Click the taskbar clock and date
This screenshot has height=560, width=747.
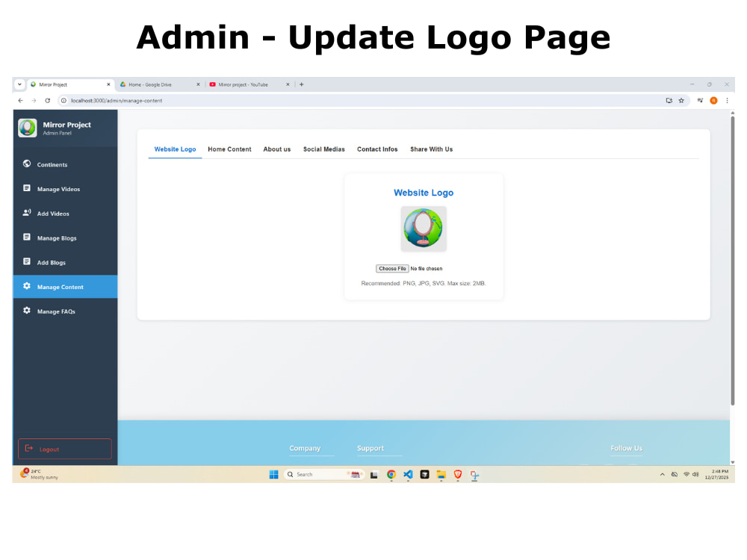[716, 474]
